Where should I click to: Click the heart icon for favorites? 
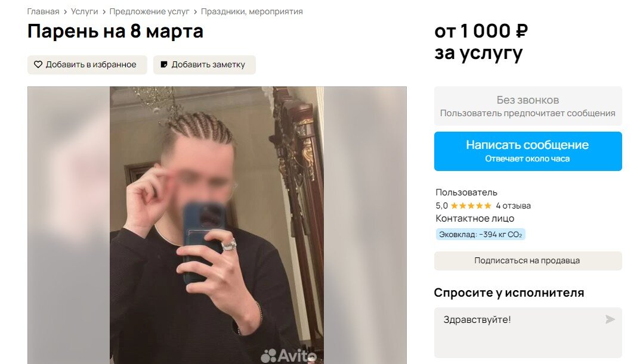38,64
